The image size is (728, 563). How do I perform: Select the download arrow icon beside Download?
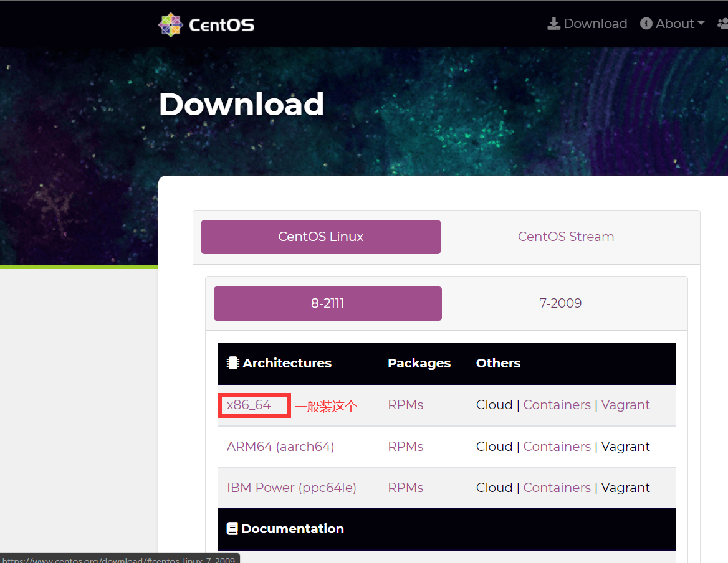click(553, 23)
